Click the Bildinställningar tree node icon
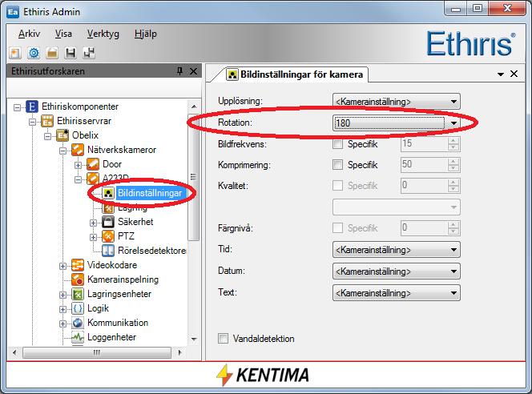 108,193
